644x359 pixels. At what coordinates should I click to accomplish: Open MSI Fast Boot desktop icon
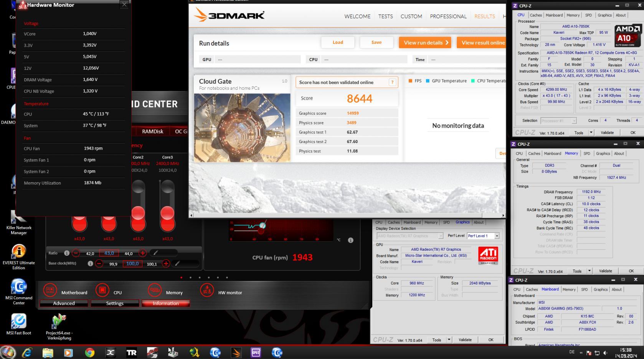click(x=18, y=324)
